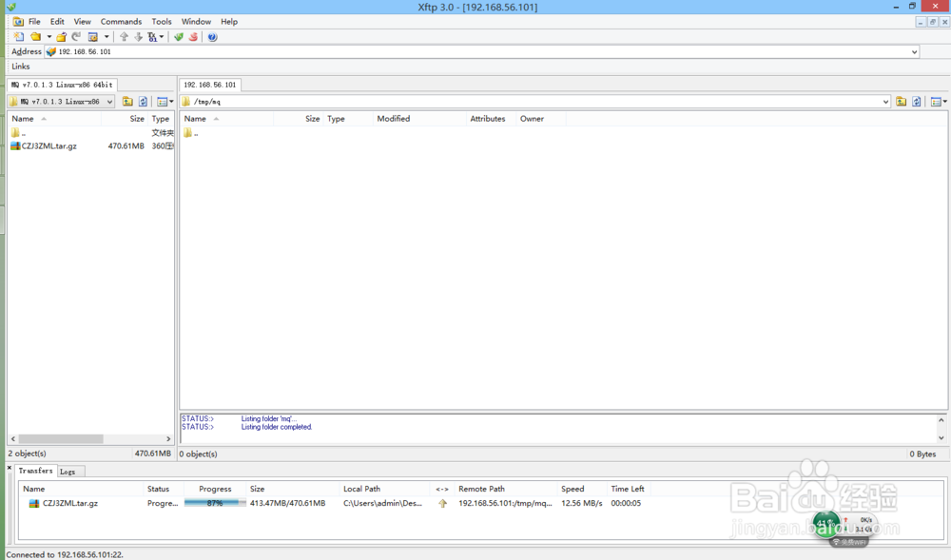Expand the Properties icon dropdown arrow

click(x=107, y=37)
